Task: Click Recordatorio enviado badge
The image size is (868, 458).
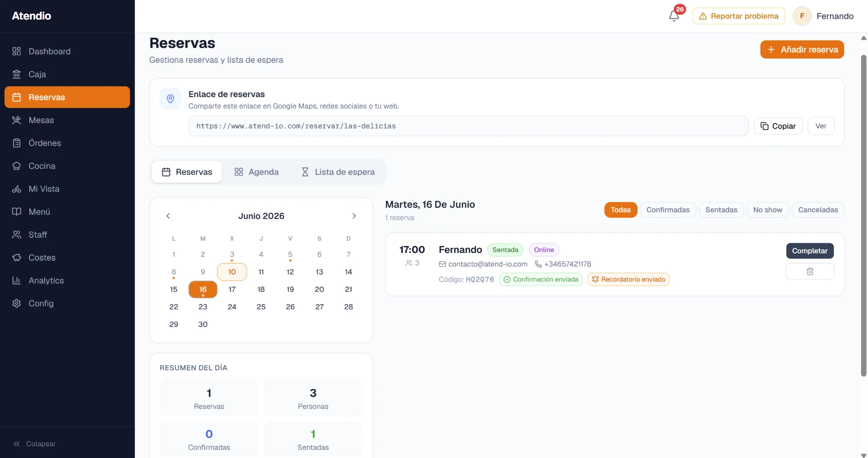Action: click(x=628, y=279)
